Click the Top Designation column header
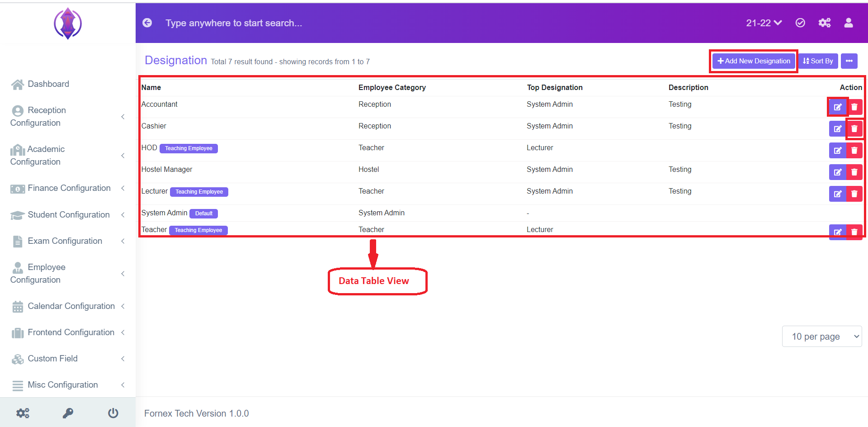 (555, 87)
